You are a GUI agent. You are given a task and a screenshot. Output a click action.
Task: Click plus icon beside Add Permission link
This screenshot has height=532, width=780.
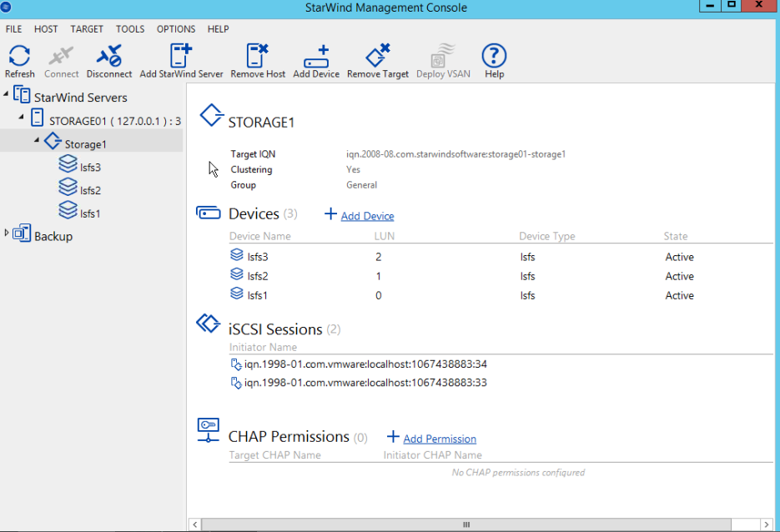point(393,437)
